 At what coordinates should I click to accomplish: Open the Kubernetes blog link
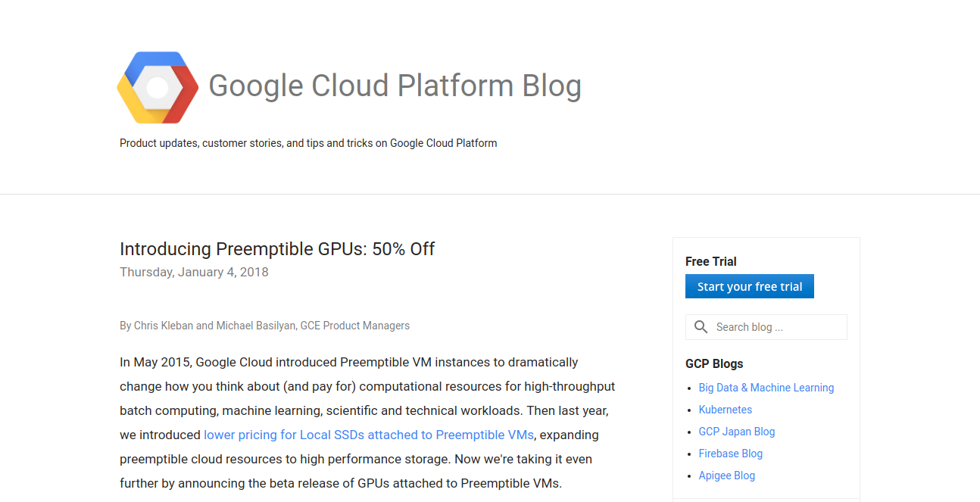(726, 410)
